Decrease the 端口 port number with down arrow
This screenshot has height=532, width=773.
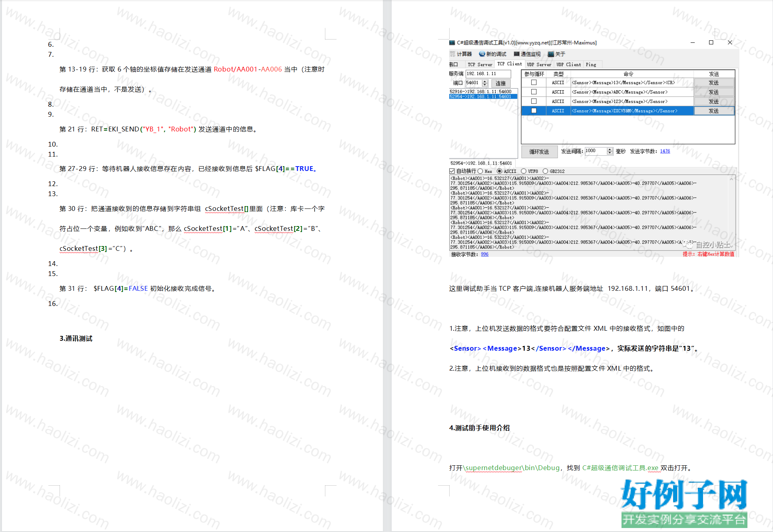485,85
